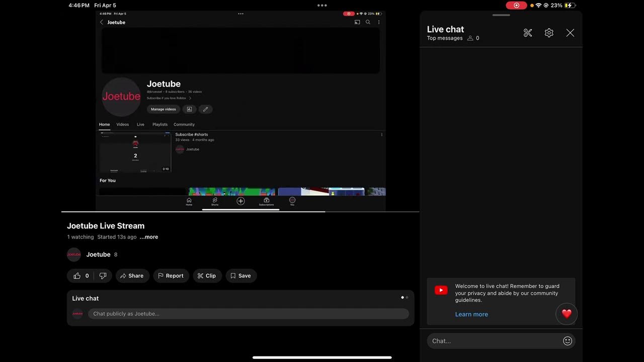Open the Learn more link in welcome message
Image resolution: width=644 pixels, height=362 pixels.
pyautogui.click(x=471, y=314)
